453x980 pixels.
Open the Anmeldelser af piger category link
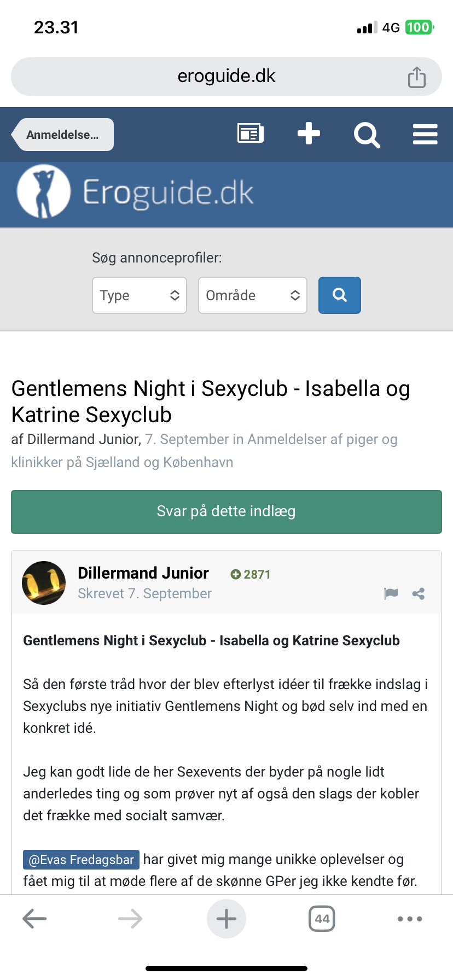click(322, 440)
